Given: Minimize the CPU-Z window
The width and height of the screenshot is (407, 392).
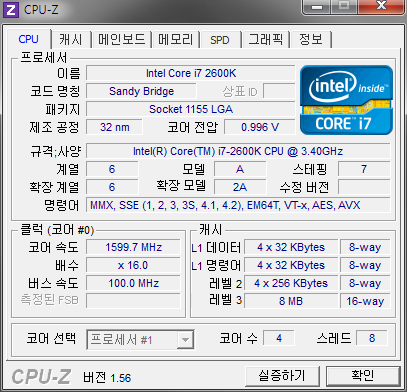Looking at the screenshot, I should point(317,7).
